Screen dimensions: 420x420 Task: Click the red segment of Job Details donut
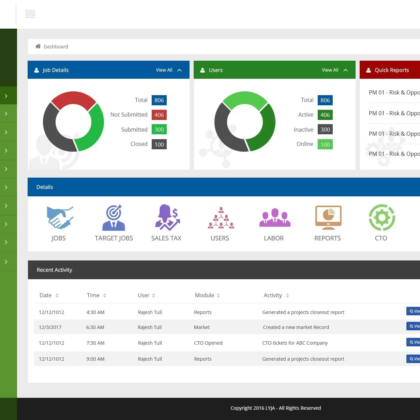74,98
